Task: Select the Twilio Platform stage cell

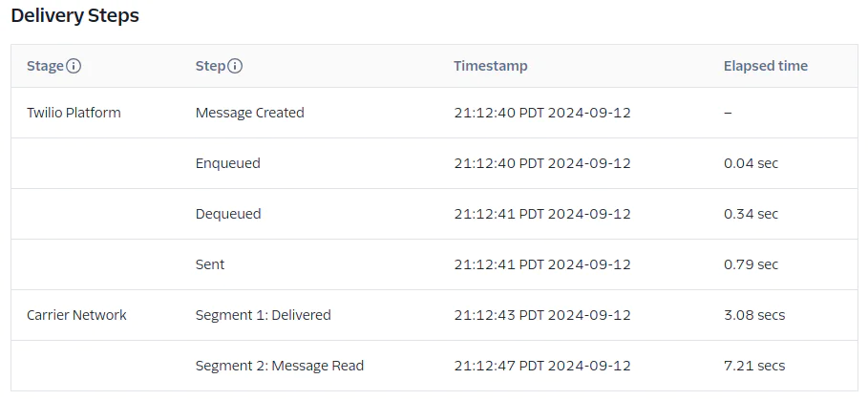Action: click(x=74, y=113)
